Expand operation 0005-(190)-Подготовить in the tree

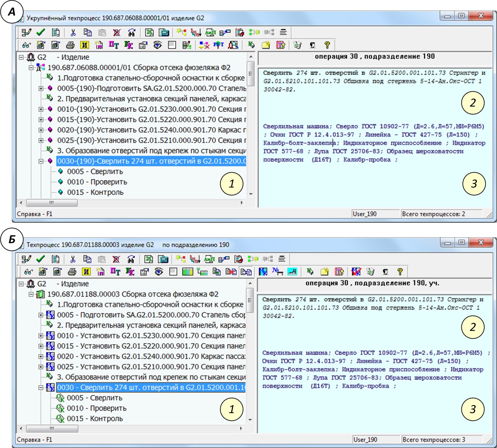tap(41, 89)
